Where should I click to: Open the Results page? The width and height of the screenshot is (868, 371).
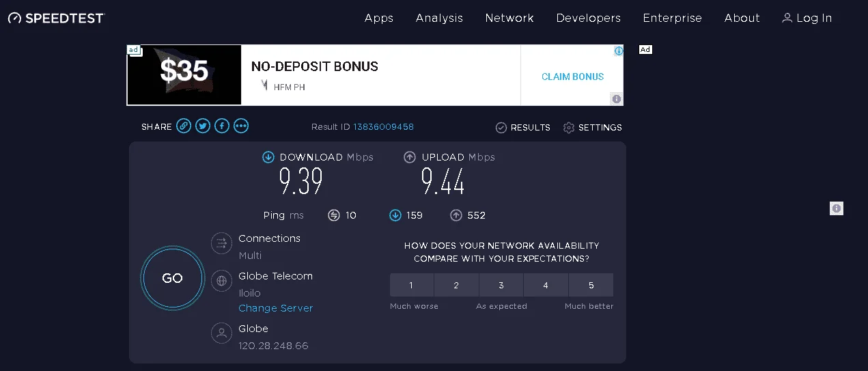pos(523,128)
